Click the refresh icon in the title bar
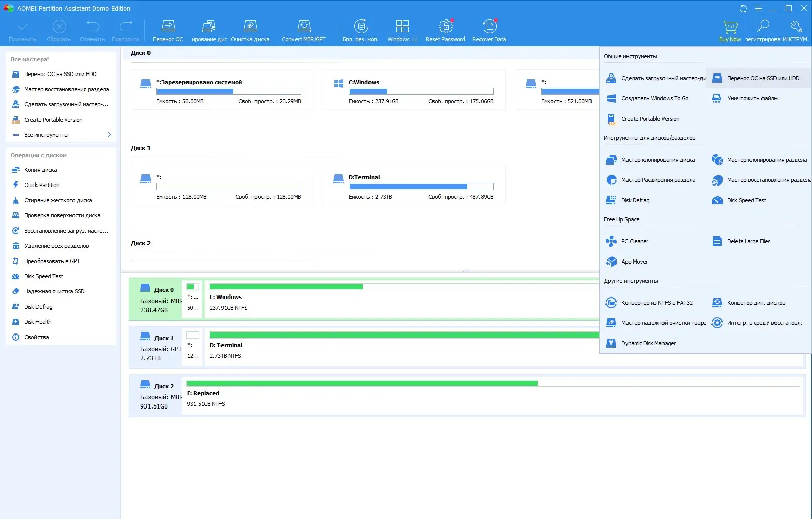812x519 pixels. (743, 8)
